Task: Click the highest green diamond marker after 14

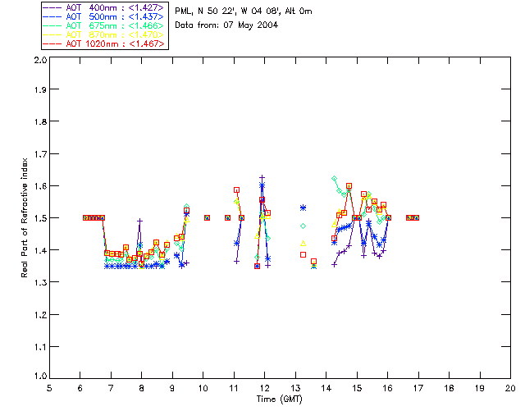Action: pos(334,179)
